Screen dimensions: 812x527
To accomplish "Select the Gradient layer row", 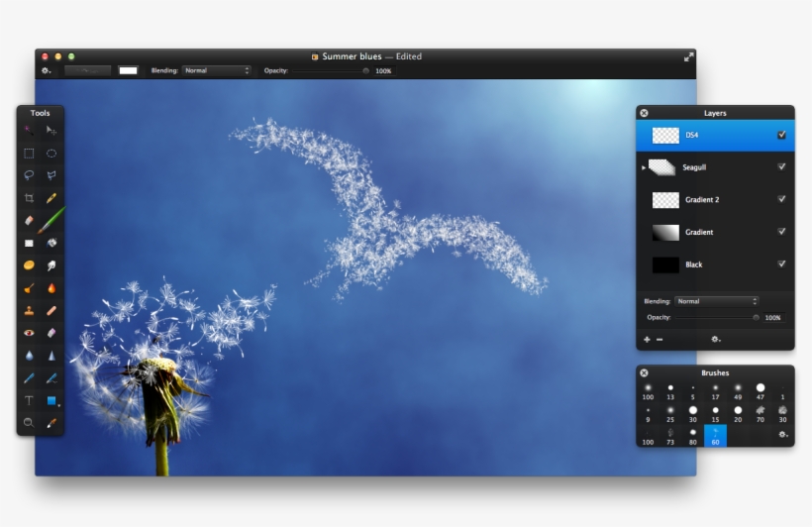I will 715,232.
